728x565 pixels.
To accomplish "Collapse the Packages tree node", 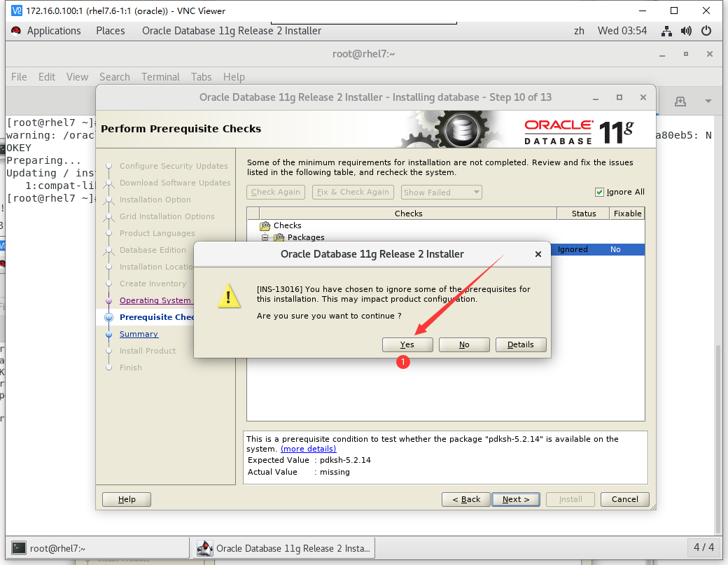I will click(x=265, y=237).
